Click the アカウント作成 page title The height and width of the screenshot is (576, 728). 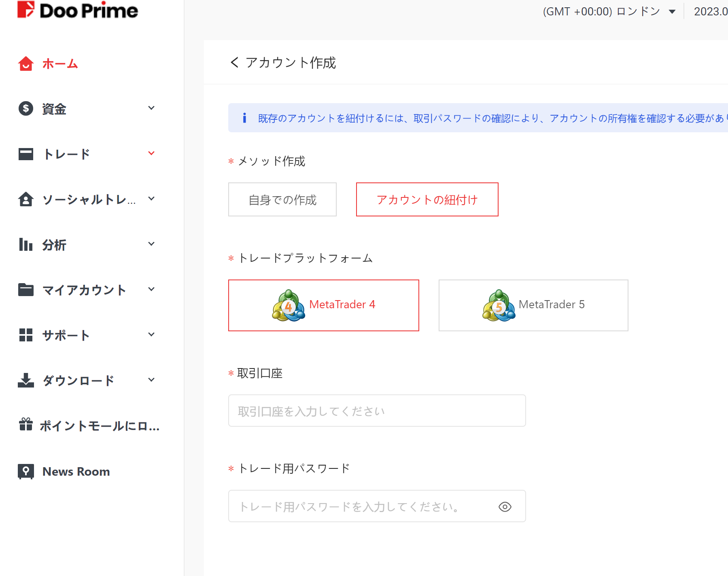291,62
